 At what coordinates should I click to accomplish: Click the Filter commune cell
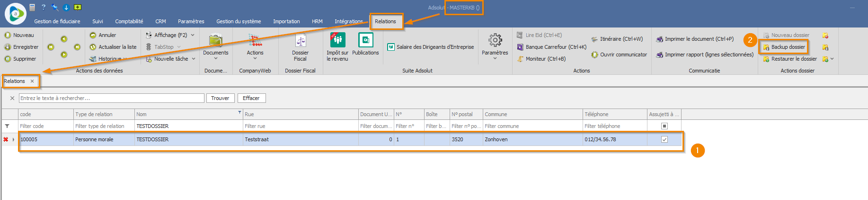533,126
